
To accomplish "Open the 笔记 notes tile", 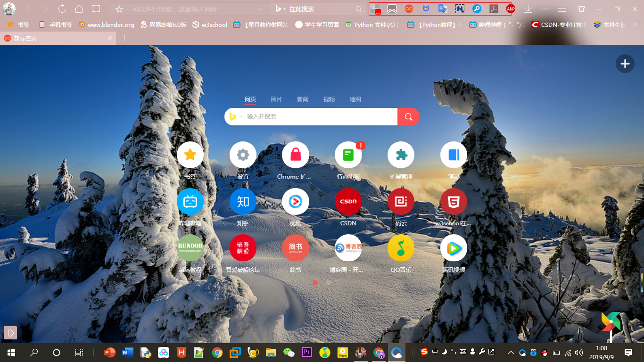I will [x=454, y=155].
